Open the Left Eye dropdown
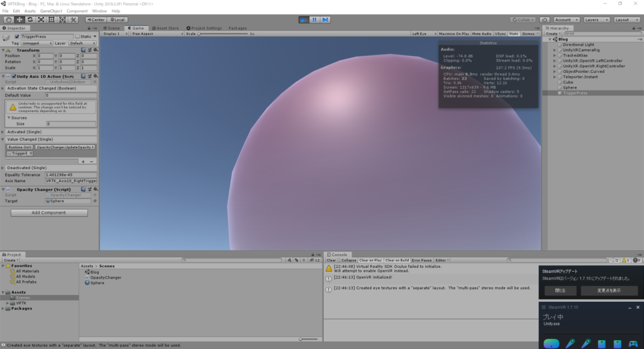This screenshot has width=644, height=349. click(x=424, y=34)
